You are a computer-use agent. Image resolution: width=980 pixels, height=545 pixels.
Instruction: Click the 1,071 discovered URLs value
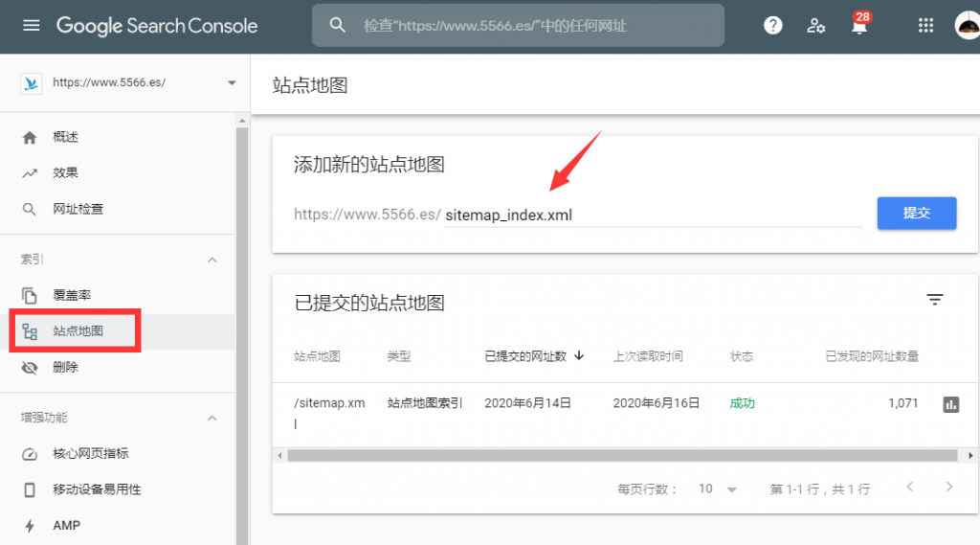(903, 403)
